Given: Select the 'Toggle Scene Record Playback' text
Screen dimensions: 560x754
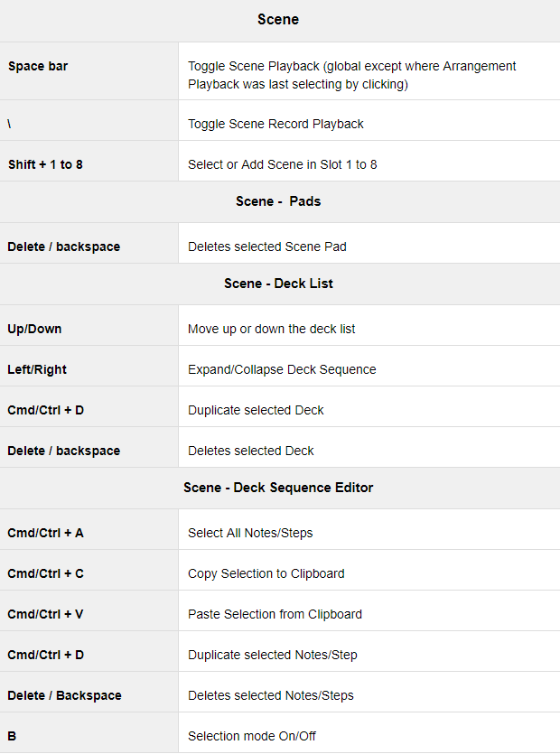Looking at the screenshot, I should pos(275,124).
